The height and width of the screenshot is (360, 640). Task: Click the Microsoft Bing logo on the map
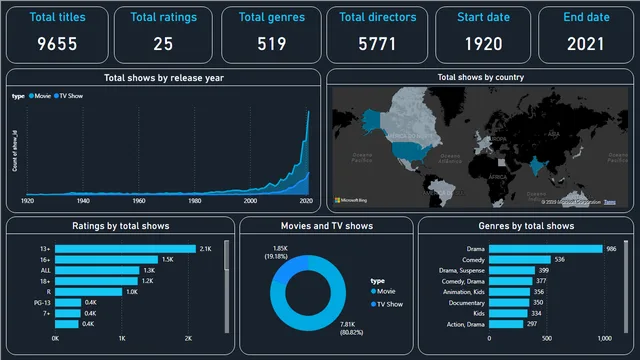click(x=351, y=200)
